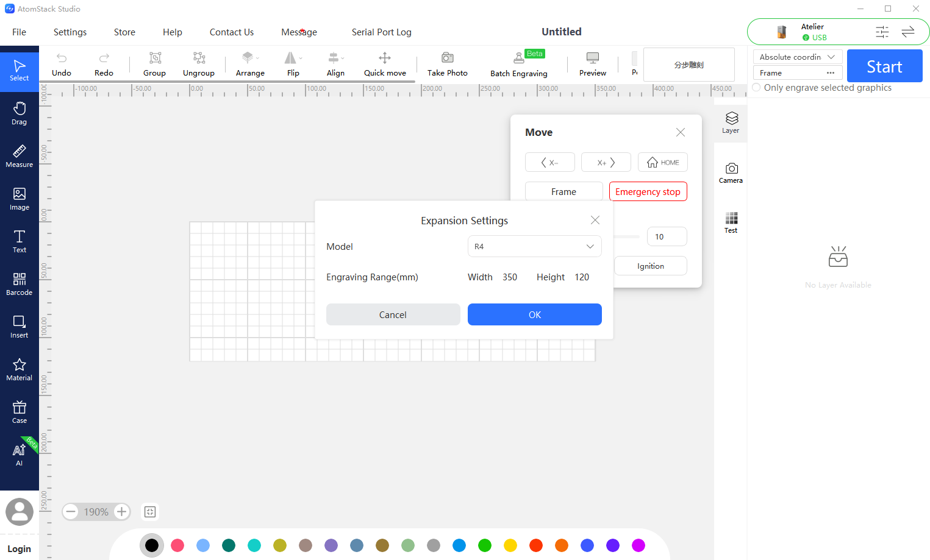Open Absolute coordinate dropdown
Screen dimensions: 930x560
pos(798,57)
